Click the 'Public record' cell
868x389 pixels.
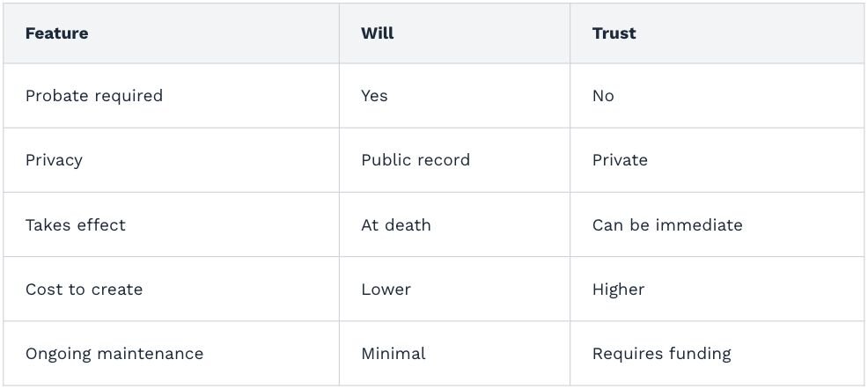[x=416, y=160]
